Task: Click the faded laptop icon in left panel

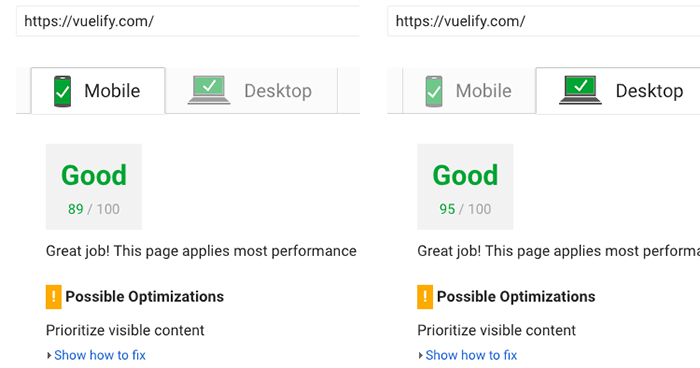Action: tap(209, 90)
